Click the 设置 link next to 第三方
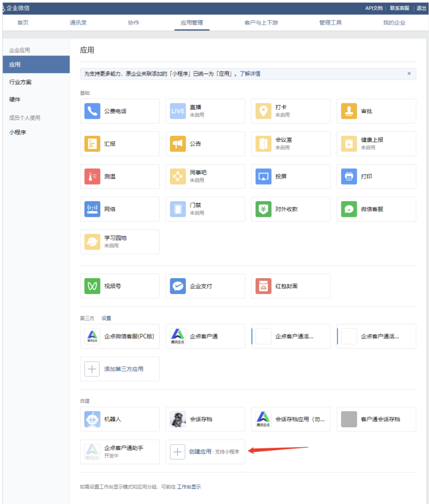429x504 pixels. [x=106, y=318]
